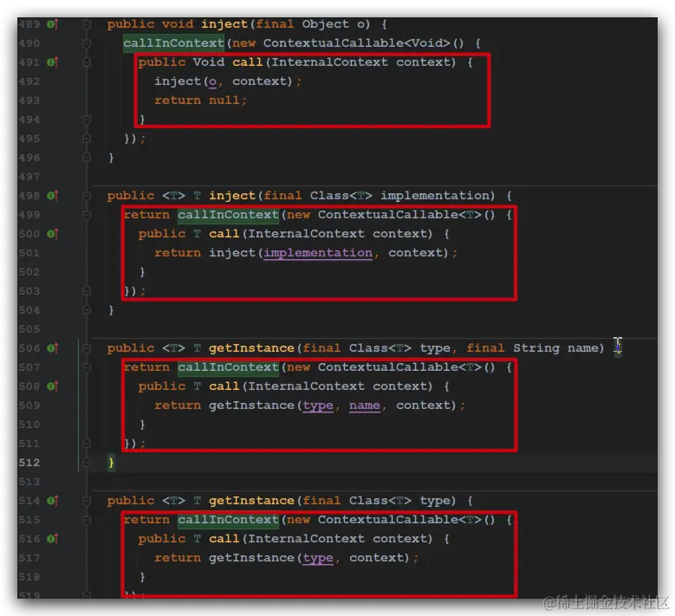Image resolution: width=675 pixels, height=616 pixels.
Task: Click 'ContextualCallable<T>' on line 507
Action: pyautogui.click(x=400, y=367)
